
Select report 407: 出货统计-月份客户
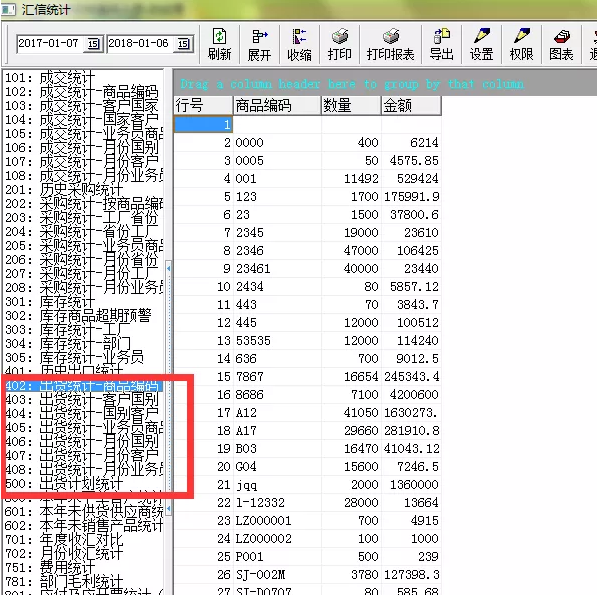tap(82, 456)
